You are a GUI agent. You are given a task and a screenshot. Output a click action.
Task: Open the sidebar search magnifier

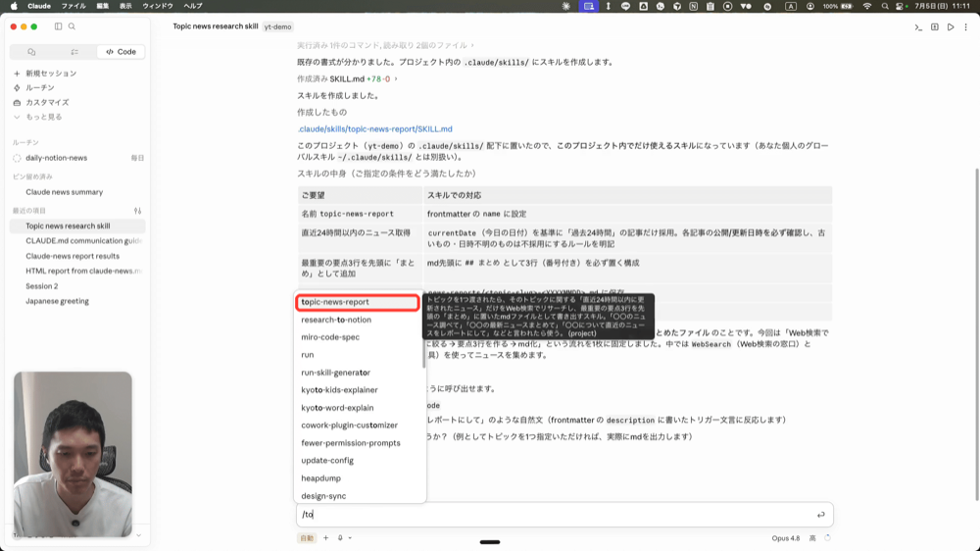pos(72,26)
